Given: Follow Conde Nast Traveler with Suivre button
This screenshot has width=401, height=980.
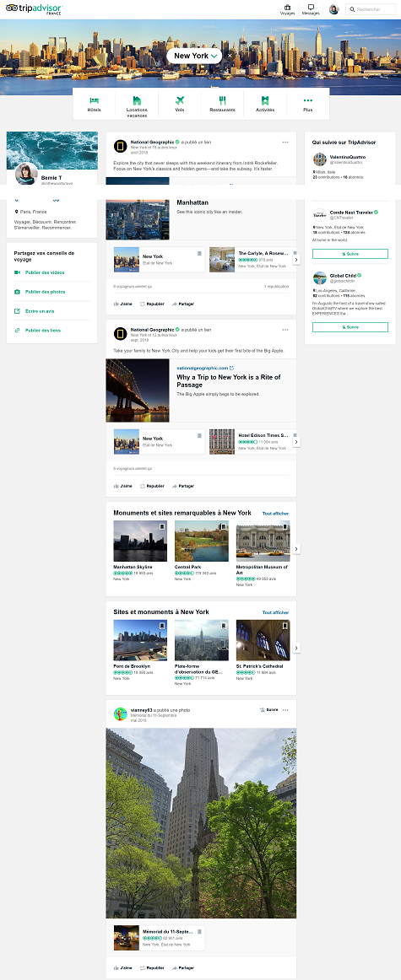Looking at the screenshot, I should 350,254.
